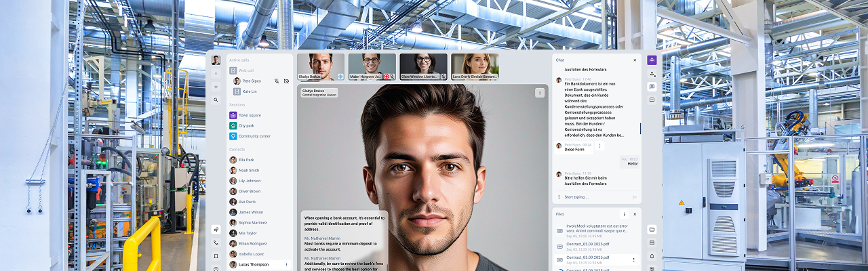Image resolution: width=868 pixels, height=271 pixels.
Task: Open main video three-dot options menu
Action: tap(540, 93)
